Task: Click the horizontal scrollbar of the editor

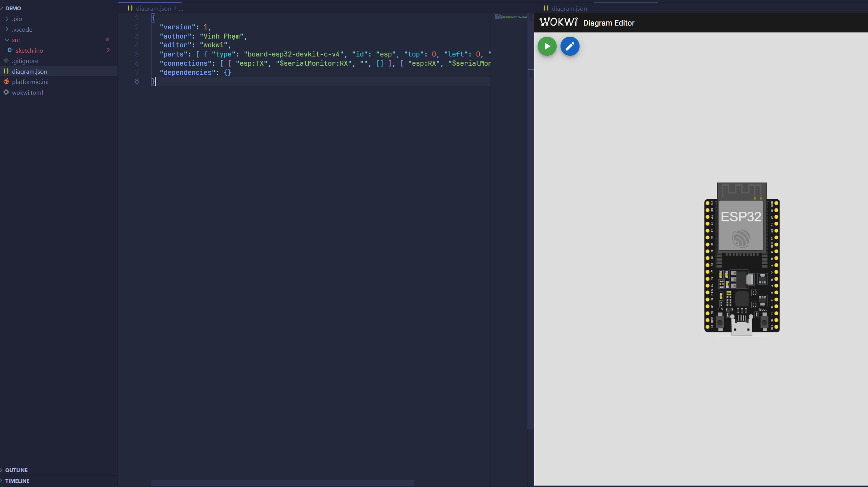Action: [283, 483]
